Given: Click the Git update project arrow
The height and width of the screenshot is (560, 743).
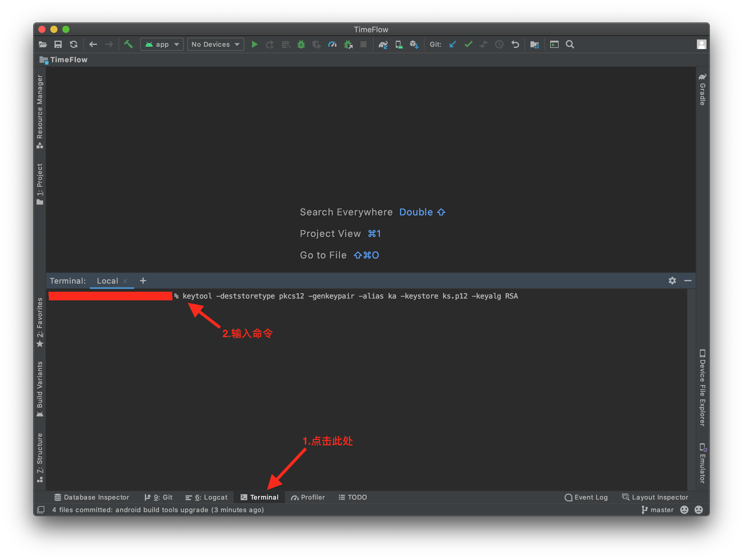Looking at the screenshot, I should pyautogui.click(x=452, y=44).
